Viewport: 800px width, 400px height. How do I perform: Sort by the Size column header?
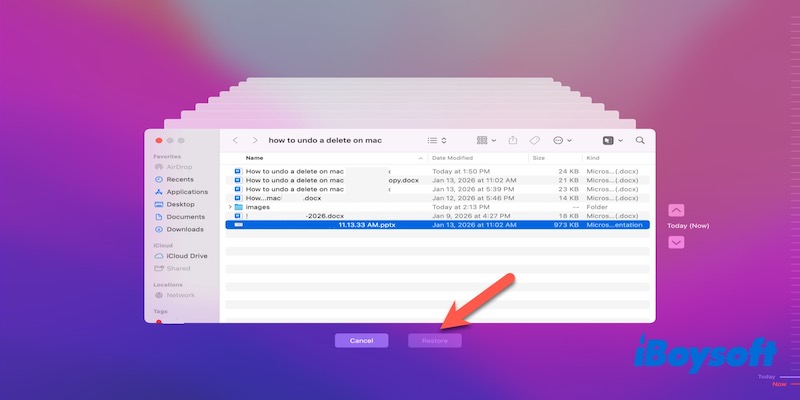pyautogui.click(x=539, y=158)
